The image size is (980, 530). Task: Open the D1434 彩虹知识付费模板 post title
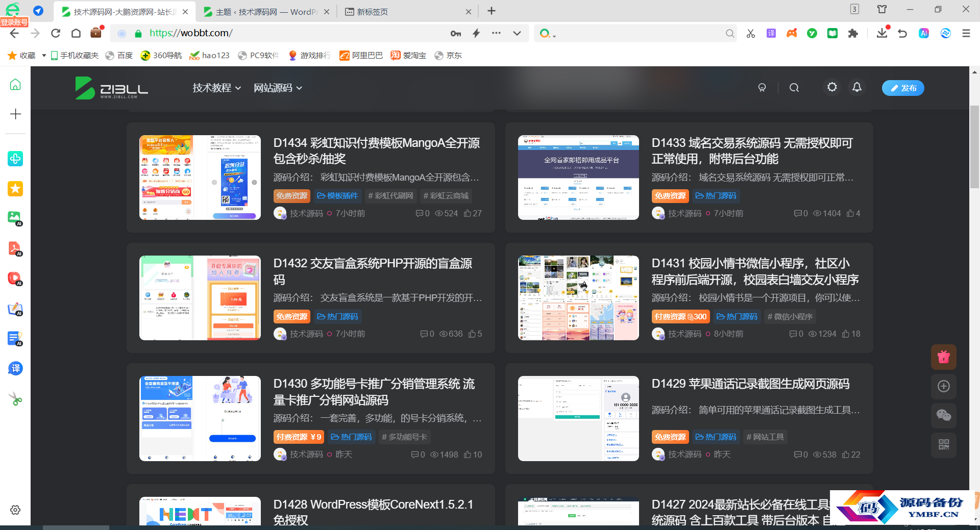pos(377,151)
